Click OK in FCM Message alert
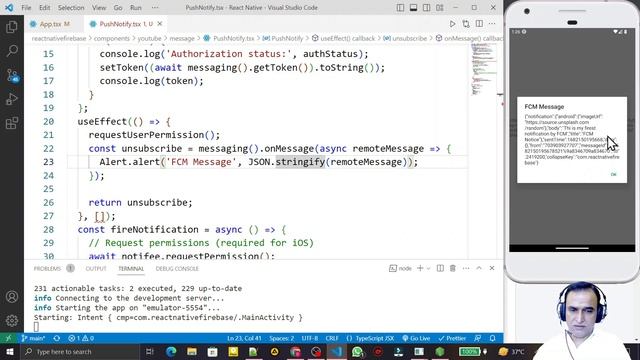 click(613, 174)
